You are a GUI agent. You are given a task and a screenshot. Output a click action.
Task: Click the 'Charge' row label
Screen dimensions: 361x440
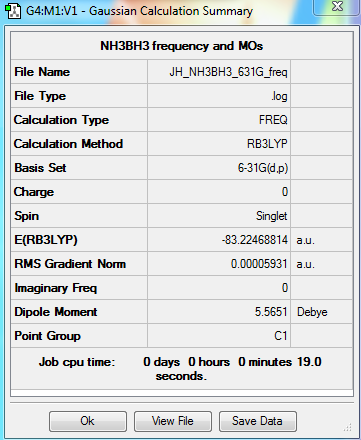(34, 192)
